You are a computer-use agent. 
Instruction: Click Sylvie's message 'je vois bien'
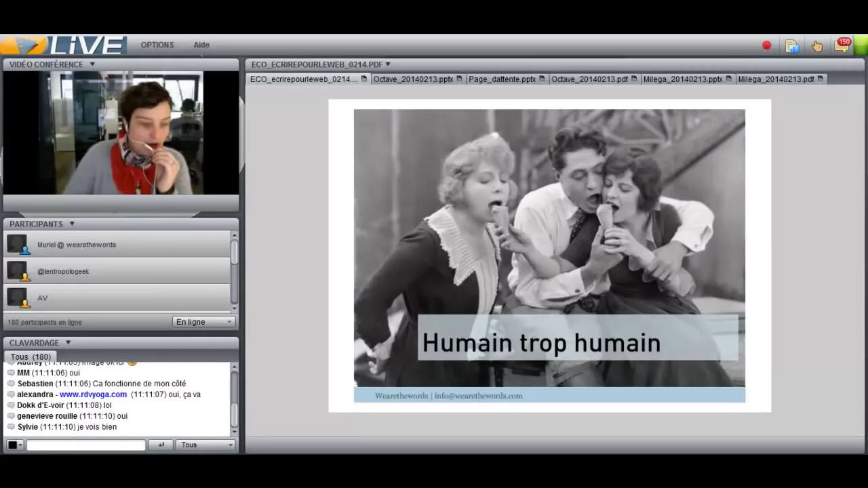(98, 427)
